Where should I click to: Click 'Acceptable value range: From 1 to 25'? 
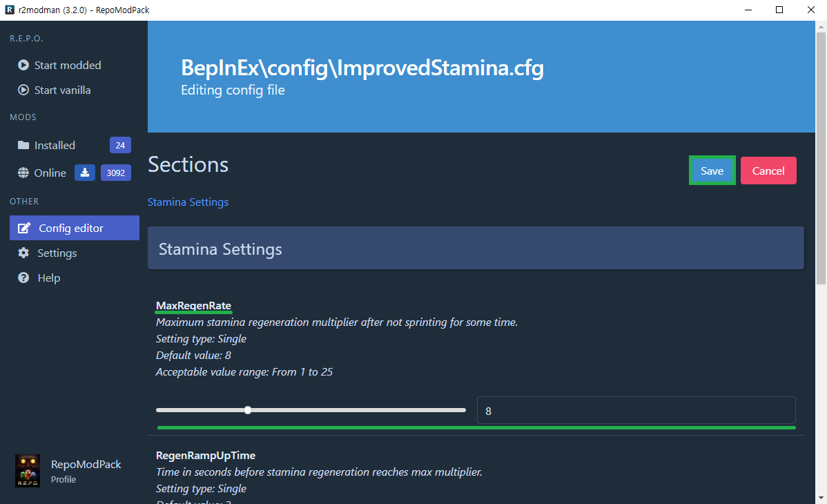click(x=244, y=372)
